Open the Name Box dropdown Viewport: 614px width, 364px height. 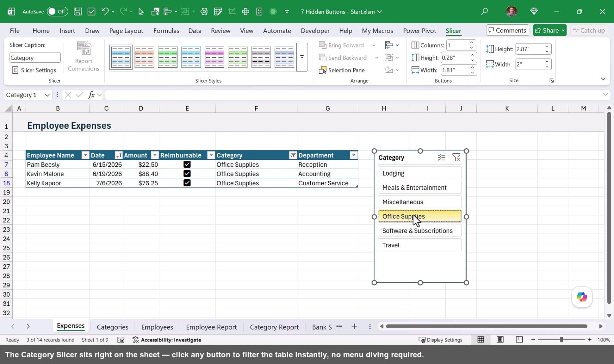47,95
